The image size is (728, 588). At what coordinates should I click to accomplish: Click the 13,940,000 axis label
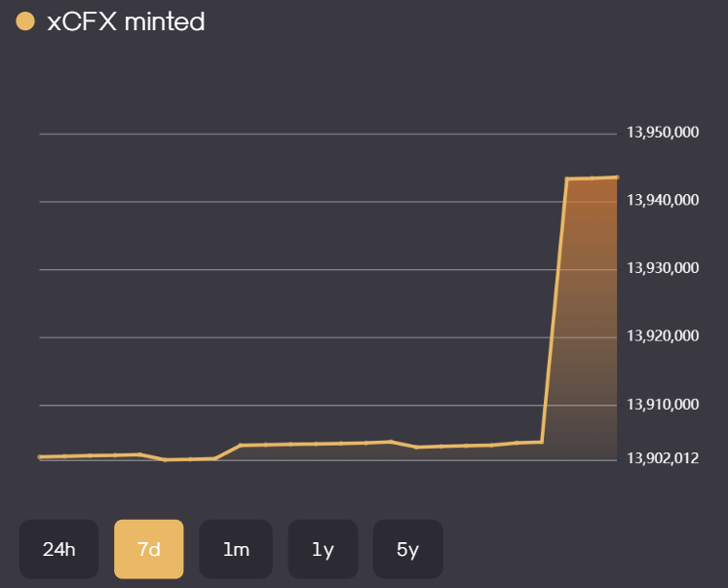pyautogui.click(x=663, y=201)
